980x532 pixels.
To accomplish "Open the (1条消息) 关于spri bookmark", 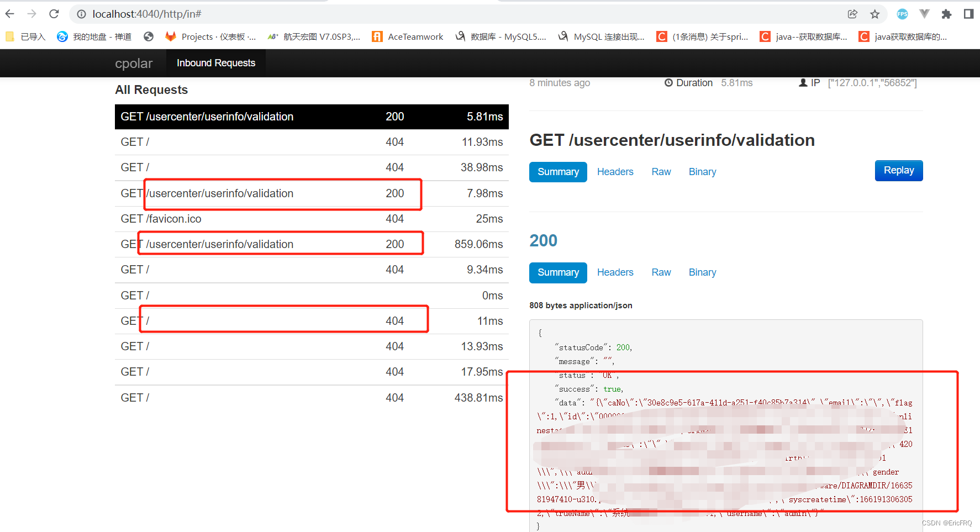I will pos(702,36).
